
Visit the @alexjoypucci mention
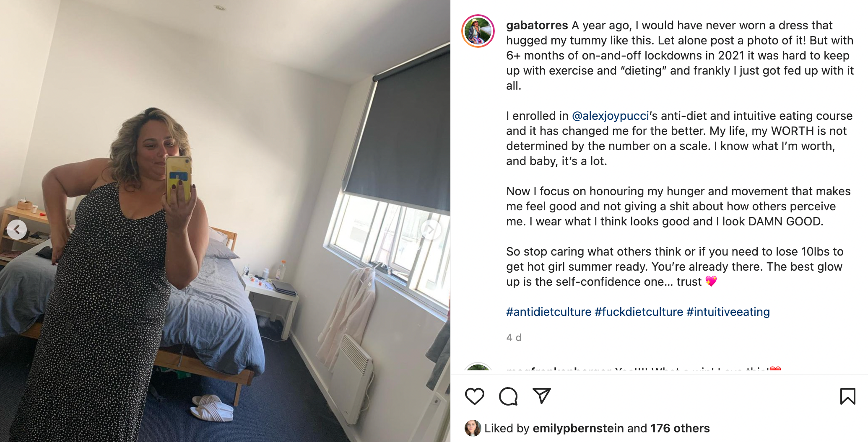pos(611,116)
